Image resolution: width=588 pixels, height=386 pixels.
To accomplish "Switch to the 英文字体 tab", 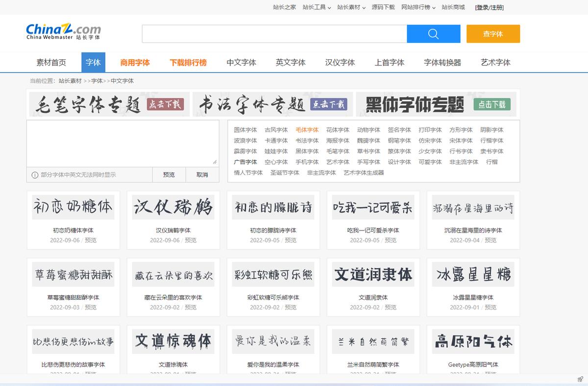I will pyautogui.click(x=291, y=62).
